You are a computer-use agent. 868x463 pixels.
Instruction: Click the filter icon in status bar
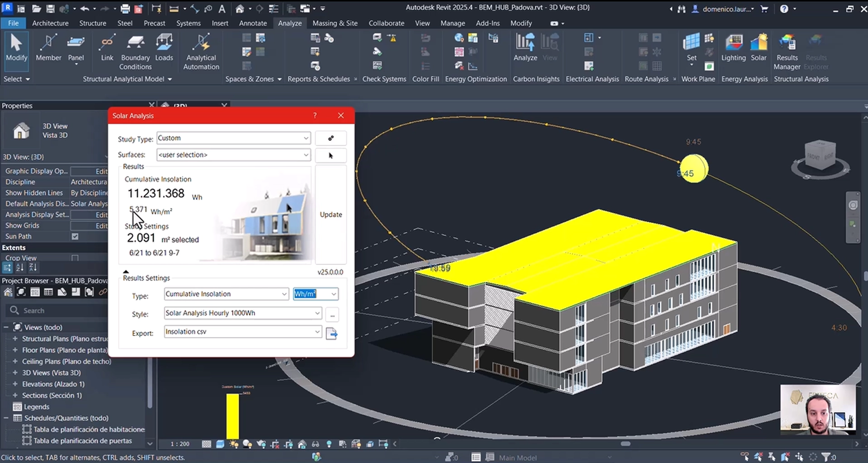coord(826,457)
